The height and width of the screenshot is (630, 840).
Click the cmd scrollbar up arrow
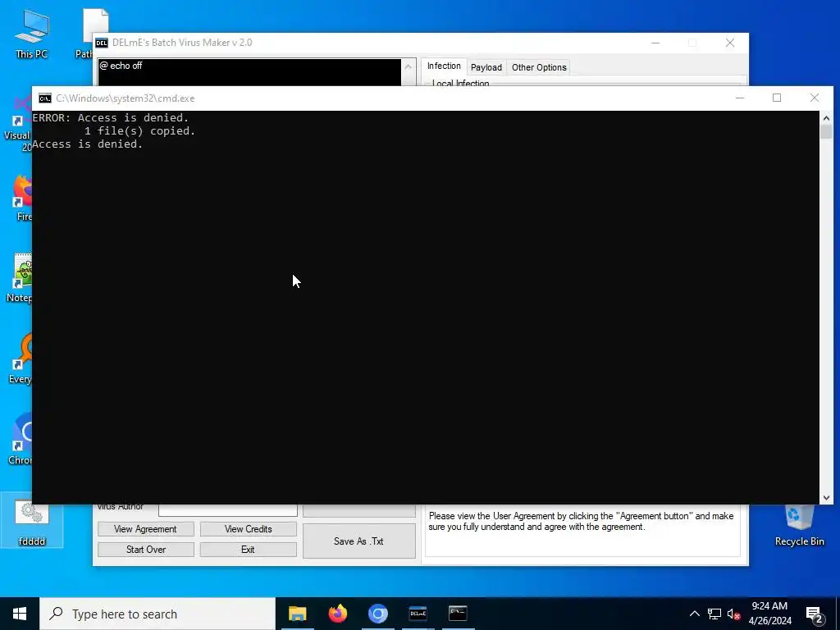tap(826, 118)
